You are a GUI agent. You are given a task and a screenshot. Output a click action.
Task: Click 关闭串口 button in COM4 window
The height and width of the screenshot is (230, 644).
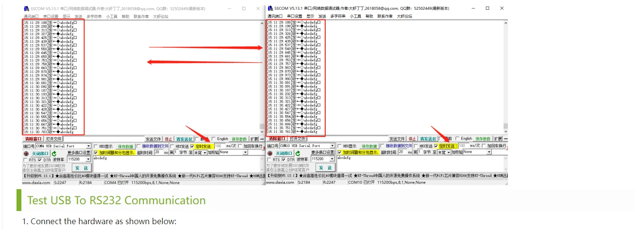point(40,153)
